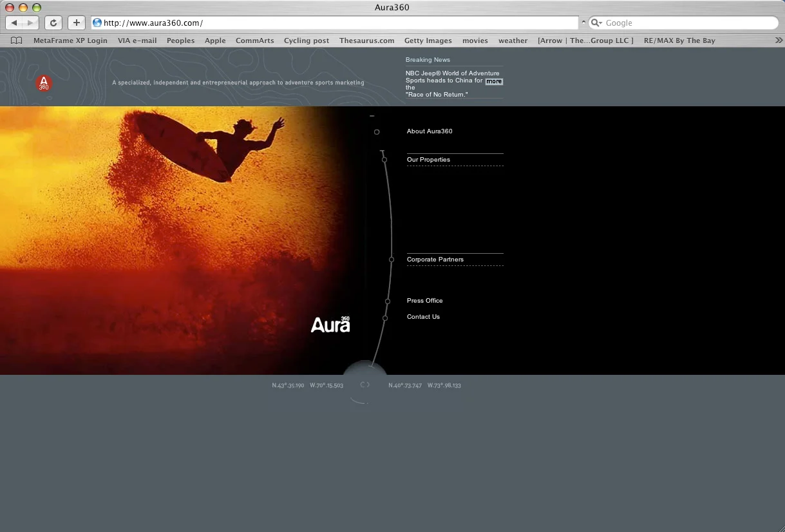
Task: Open the RE/MAX By The Bay bookmark
Action: point(679,41)
